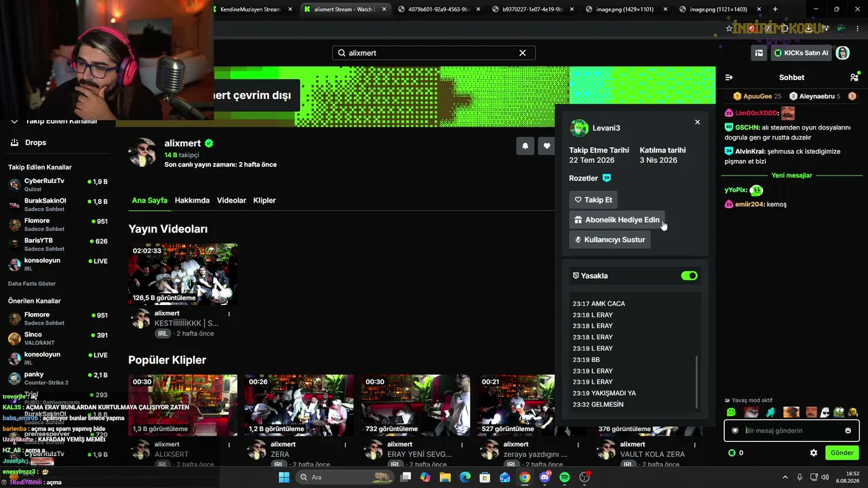
Task: Select the Ana Sayfa tab
Action: point(149,201)
